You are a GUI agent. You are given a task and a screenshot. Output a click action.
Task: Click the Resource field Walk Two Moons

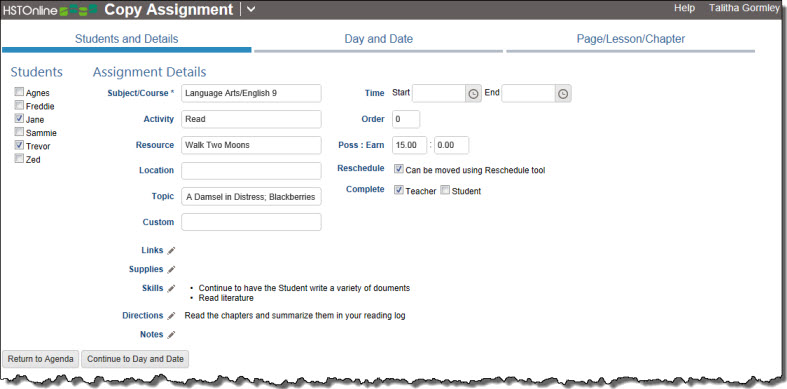coord(251,145)
